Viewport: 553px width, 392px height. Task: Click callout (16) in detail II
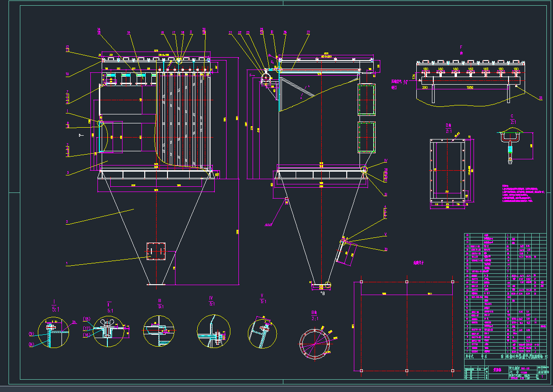pyautogui.click(x=87, y=335)
